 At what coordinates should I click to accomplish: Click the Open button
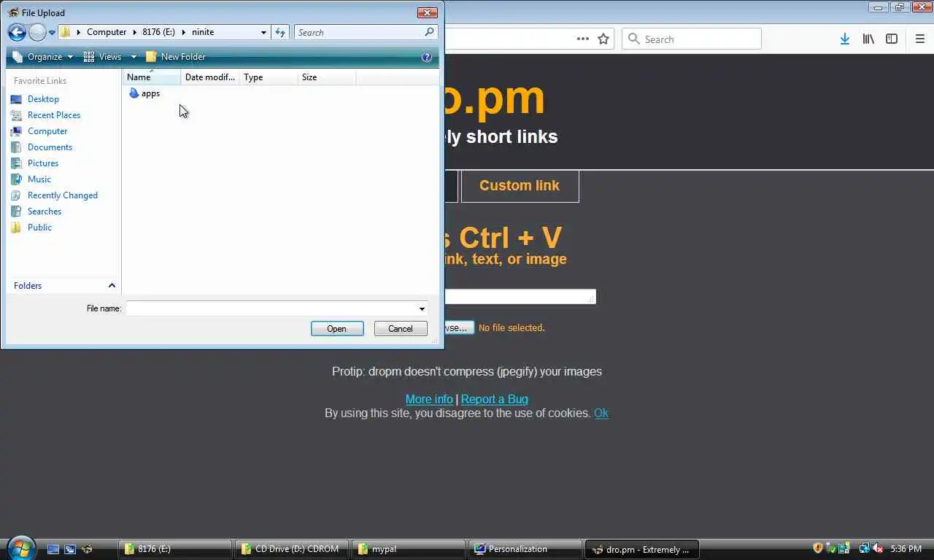[337, 329]
